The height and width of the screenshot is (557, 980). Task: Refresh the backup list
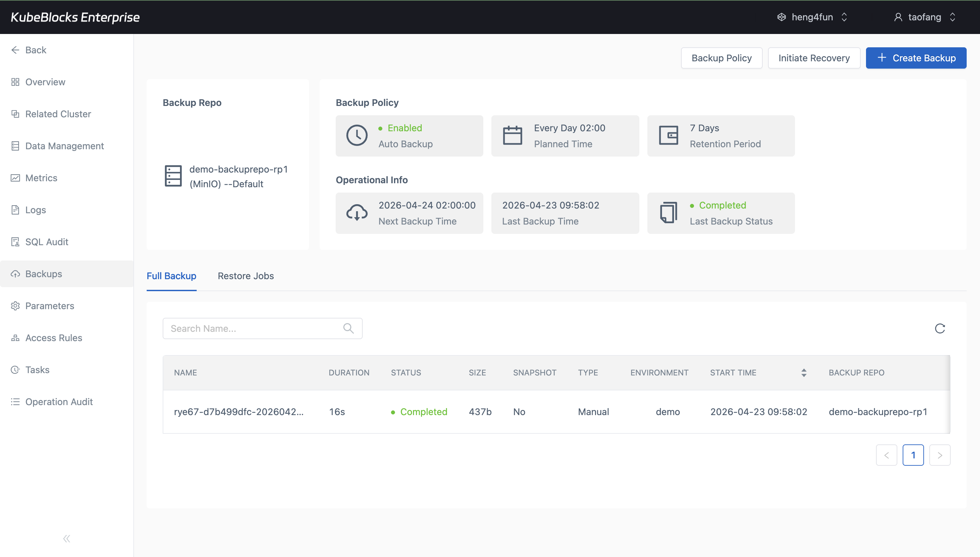click(x=940, y=328)
